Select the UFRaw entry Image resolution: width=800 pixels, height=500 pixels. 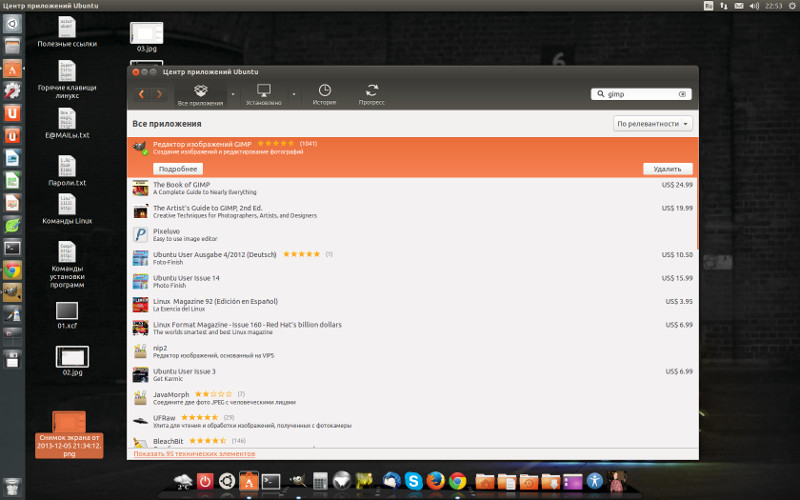click(x=412, y=421)
